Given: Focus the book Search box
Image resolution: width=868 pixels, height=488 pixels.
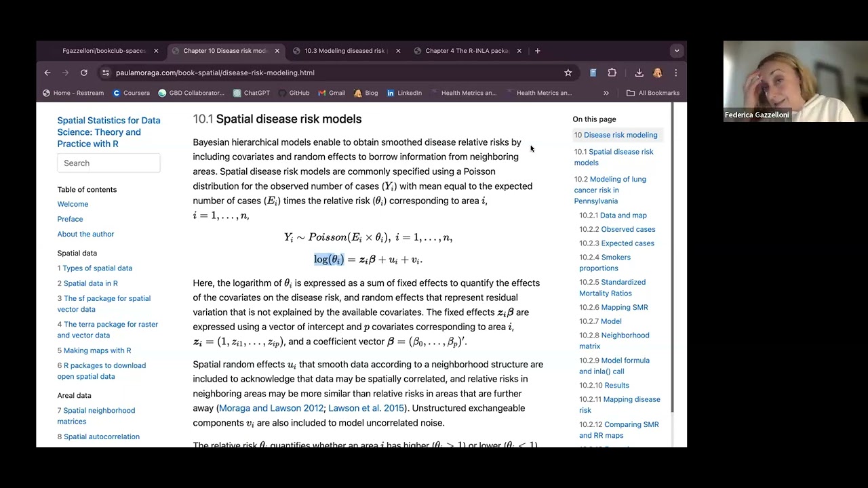Looking at the screenshot, I should point(108,163).
